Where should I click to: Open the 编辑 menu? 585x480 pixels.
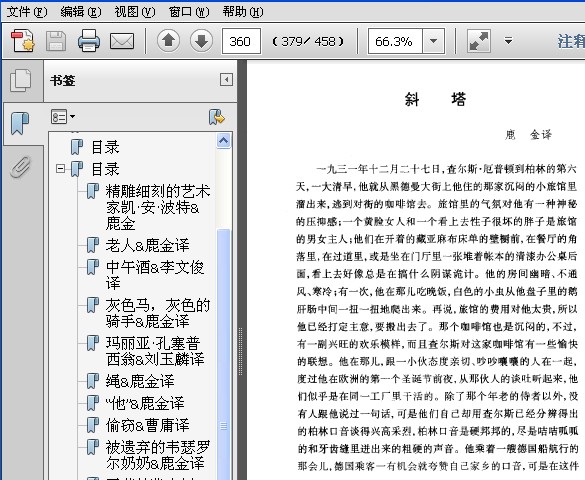pyautogui.click(x=81, y=12)
